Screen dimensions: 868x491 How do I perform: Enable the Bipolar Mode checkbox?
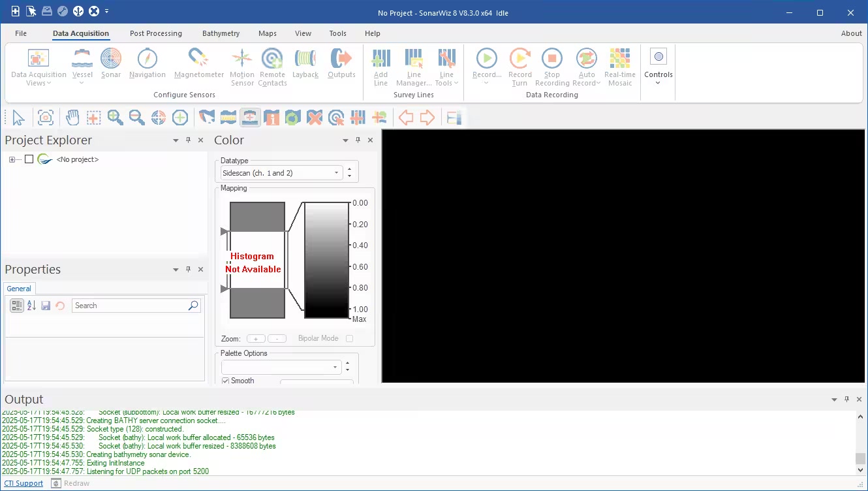[x=349, y=339]
